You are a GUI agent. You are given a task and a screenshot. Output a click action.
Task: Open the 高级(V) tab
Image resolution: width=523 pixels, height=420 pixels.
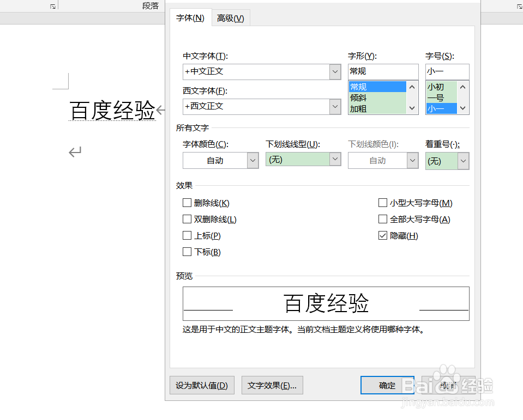click(231, 19)
